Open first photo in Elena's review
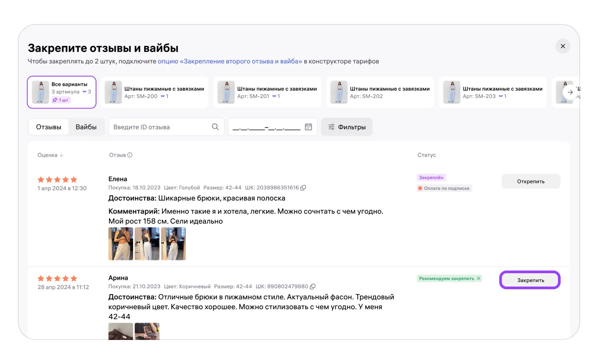The height and width of the screenshot is (364, 598). coord(121,244)
